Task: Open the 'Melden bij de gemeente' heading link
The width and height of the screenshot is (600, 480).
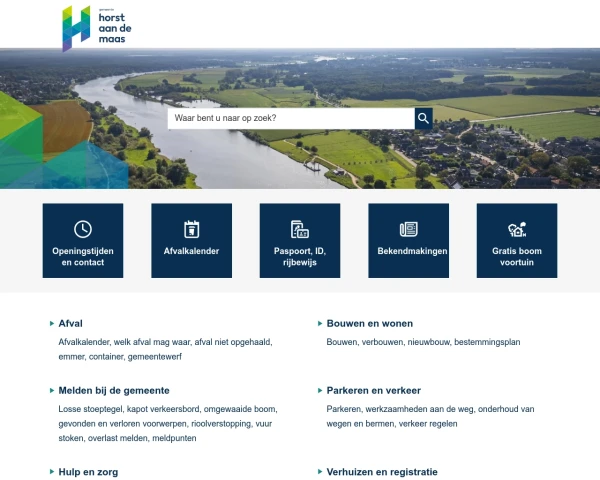Action: [x=114, y=390]
